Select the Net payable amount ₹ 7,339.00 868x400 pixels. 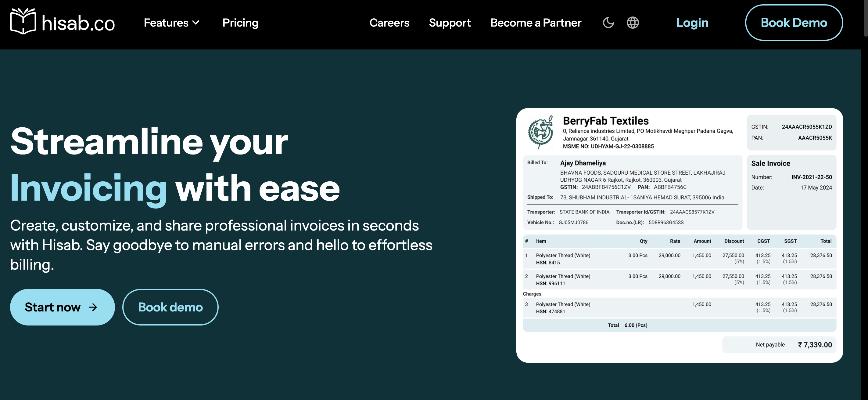[815, 345]
